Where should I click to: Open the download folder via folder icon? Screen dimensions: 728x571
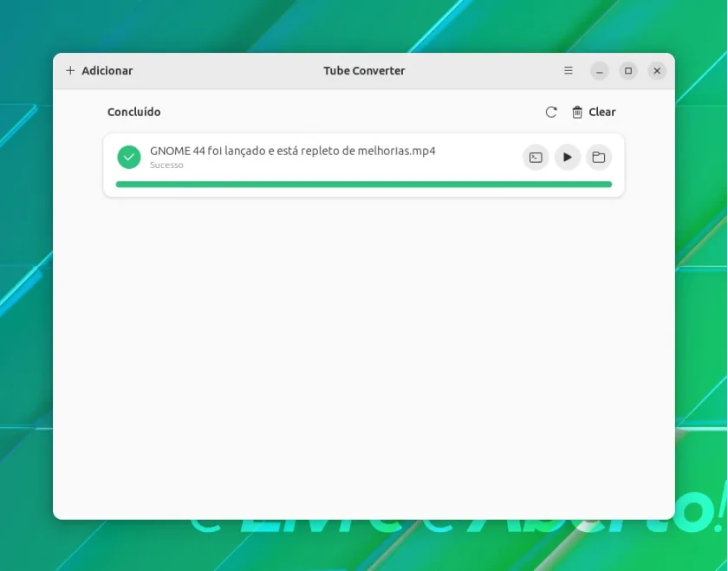pos(599,158)
